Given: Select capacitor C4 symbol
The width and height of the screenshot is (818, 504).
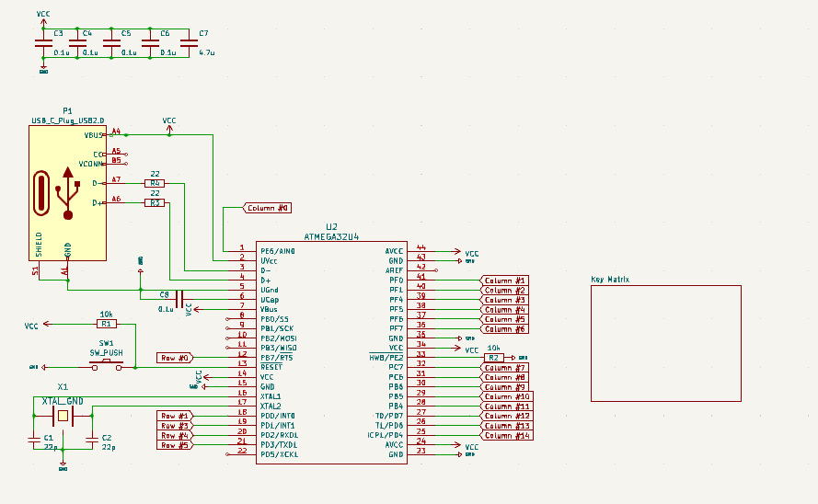Looking at the screenshot, I should pyautogui.click(x=77, y=43).
